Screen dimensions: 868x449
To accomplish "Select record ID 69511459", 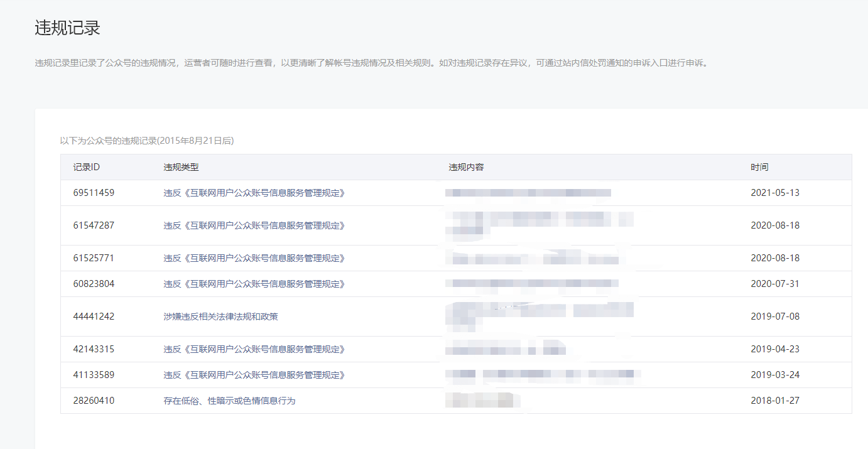I will click(x=94, y=193).
